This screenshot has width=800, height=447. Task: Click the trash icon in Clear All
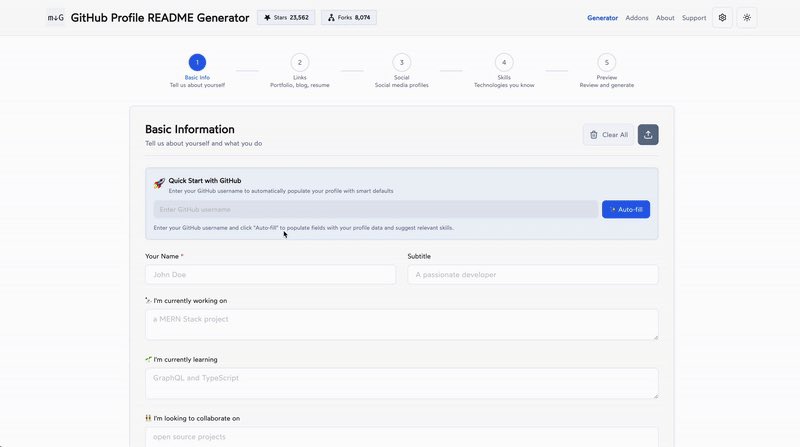[593, 135]
